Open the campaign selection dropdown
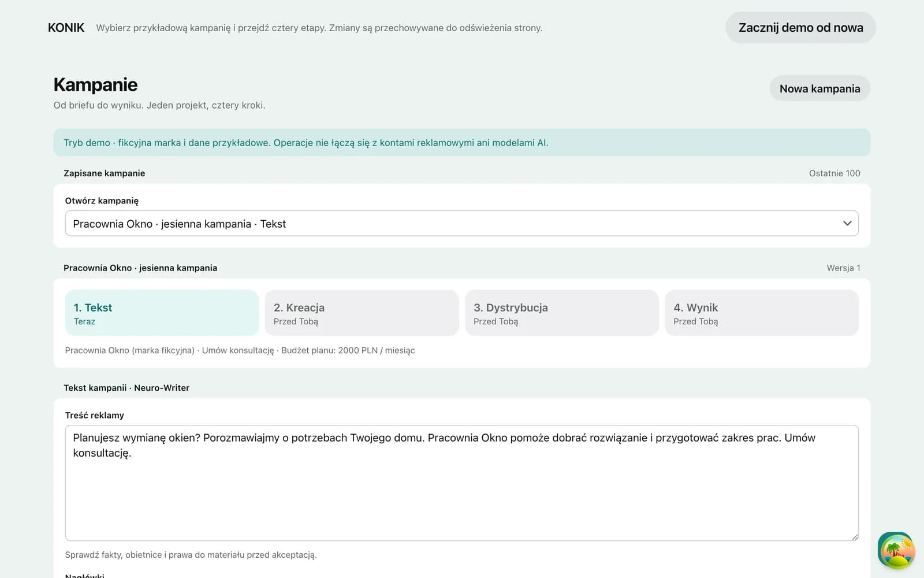Image resolution: width=924 pixels, height=578 pixels. (x=461, y=223)
